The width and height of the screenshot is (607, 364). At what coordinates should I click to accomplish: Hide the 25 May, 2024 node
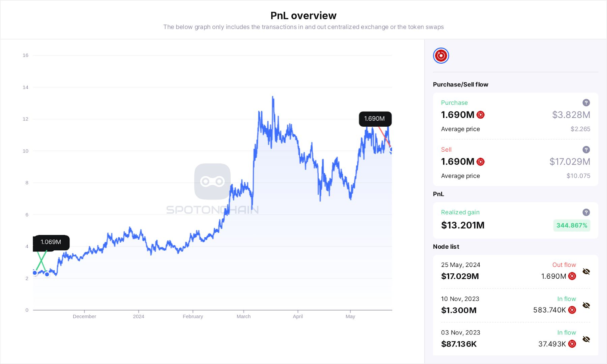(586, 271)
